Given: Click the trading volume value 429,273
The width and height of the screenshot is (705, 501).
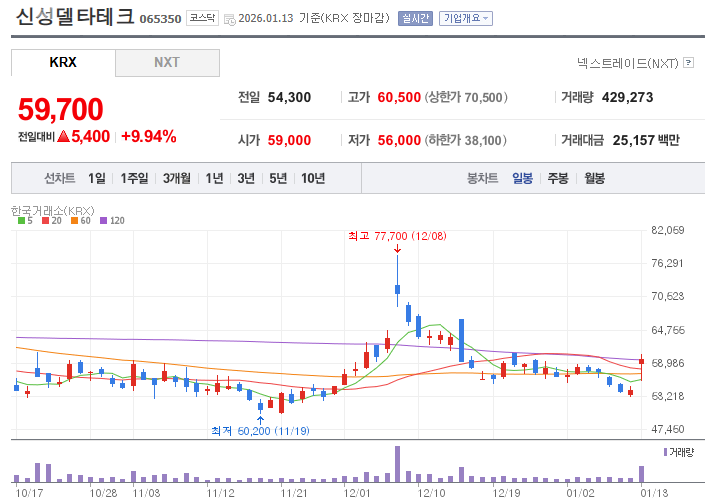Looking at the screenshot, I should pos(627,97).
